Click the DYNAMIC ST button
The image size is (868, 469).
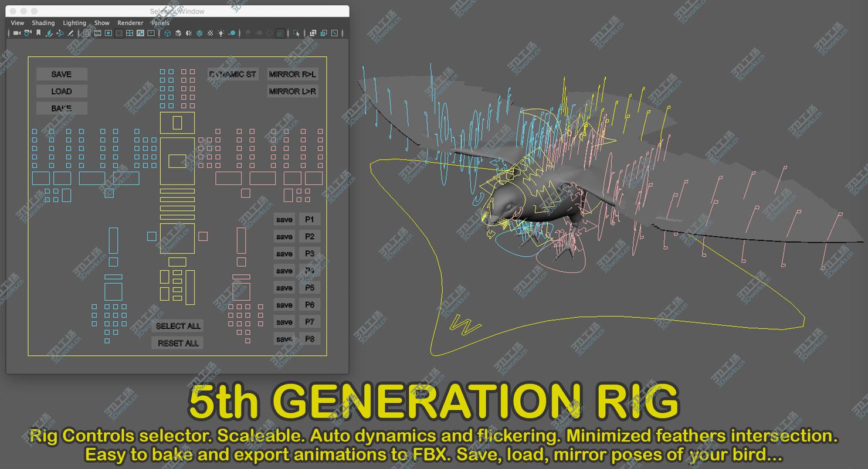(x=233, y=74)
